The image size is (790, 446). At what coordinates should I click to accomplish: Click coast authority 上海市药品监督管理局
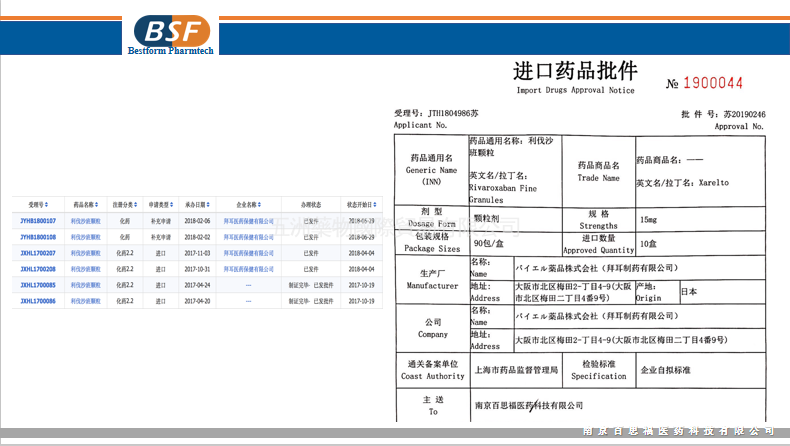click(x=516, y=370)
